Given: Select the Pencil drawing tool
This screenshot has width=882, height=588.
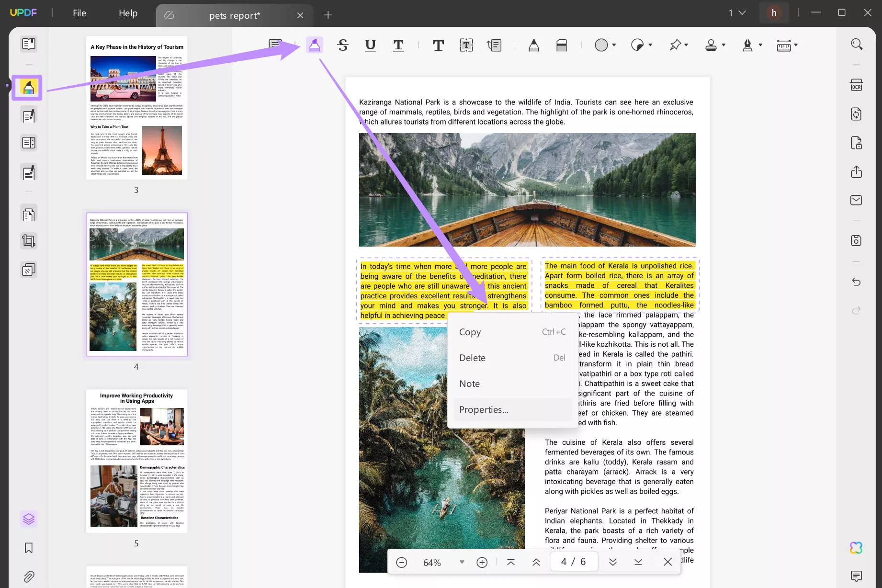Looking at the screenshot, I should 534,45.
